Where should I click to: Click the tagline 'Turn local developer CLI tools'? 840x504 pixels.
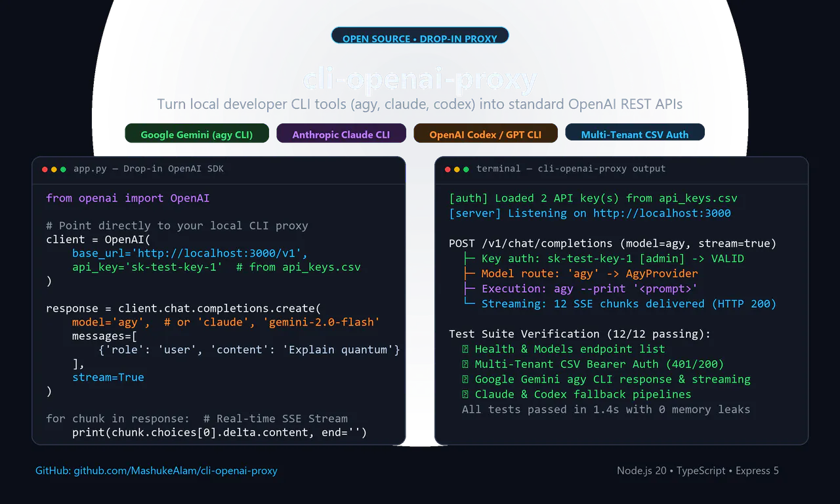[420, 104]
